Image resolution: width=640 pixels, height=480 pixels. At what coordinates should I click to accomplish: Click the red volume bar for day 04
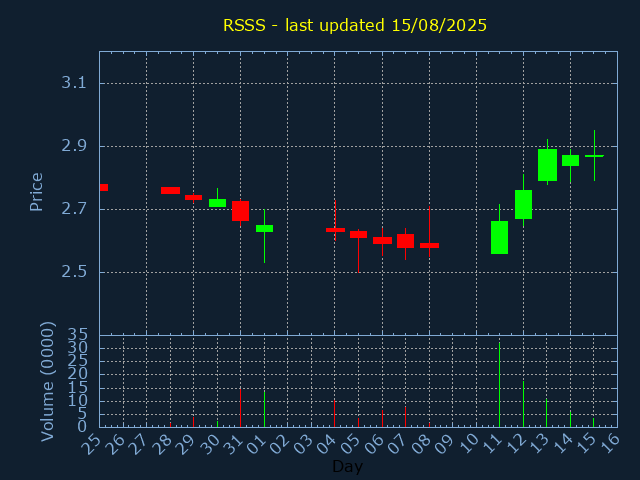pyautogui.click(x=334, y=413)
